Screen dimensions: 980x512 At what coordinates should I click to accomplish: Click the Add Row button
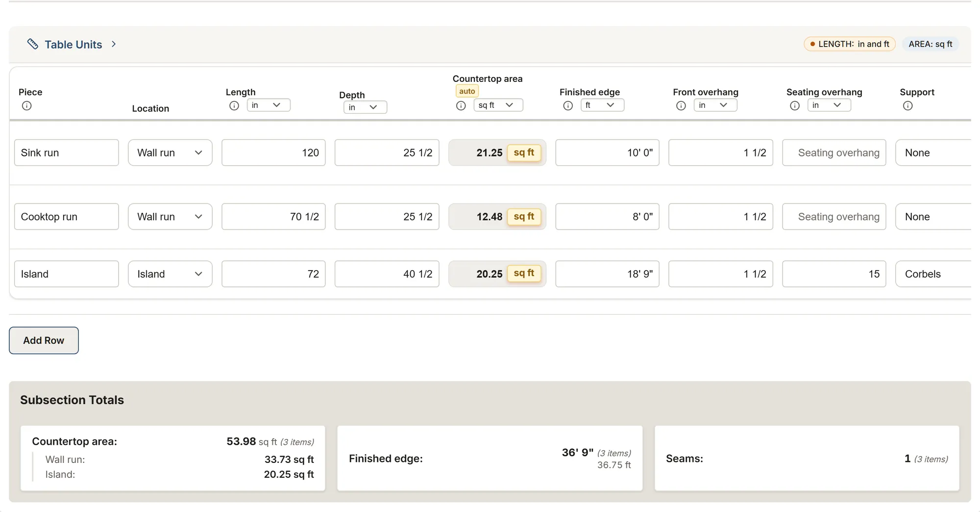click(44, 340)
